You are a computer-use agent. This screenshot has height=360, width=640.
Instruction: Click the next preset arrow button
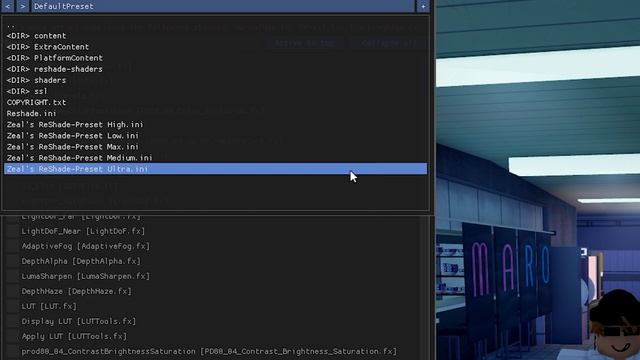[x=23, y=6]
